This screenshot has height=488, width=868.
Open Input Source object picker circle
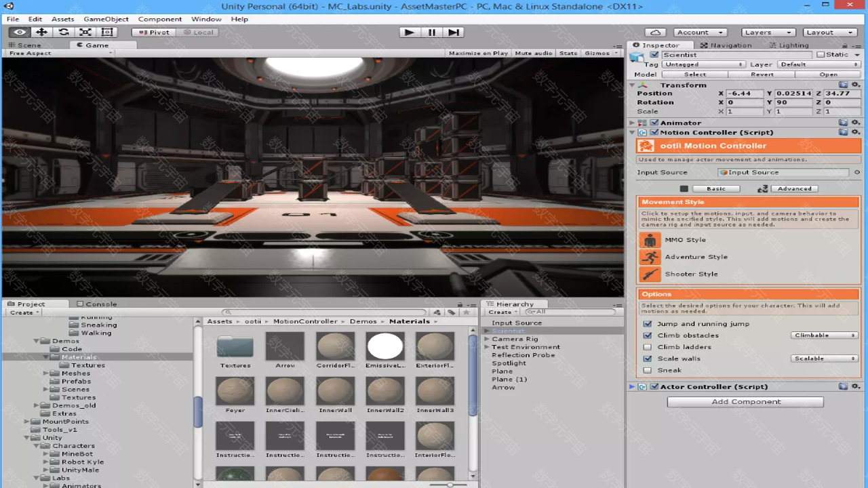[857, 172]
